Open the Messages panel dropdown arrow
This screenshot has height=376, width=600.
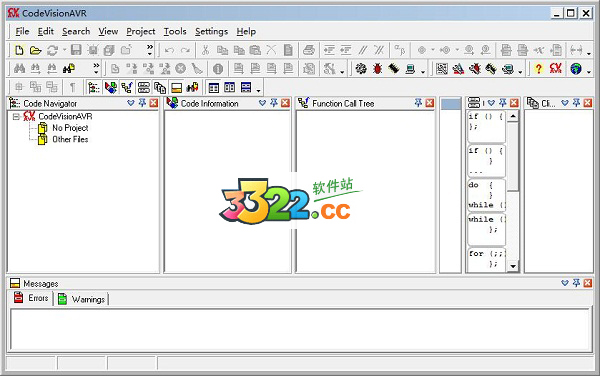pyautogui.click(x=565, y=283)
